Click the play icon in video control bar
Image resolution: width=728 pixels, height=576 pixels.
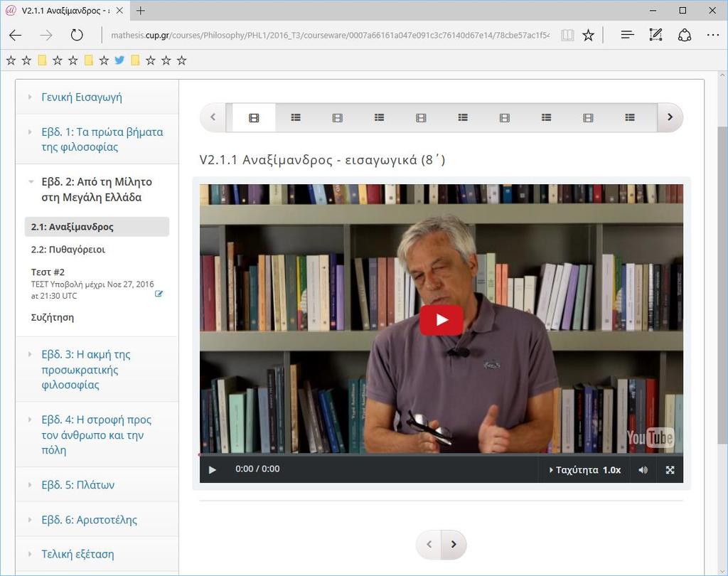tap(212, 469)
